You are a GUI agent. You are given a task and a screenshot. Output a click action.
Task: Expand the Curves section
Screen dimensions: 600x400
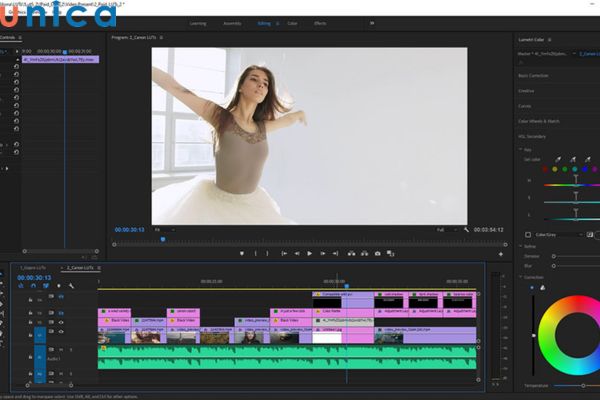click(x=525, y=106)
